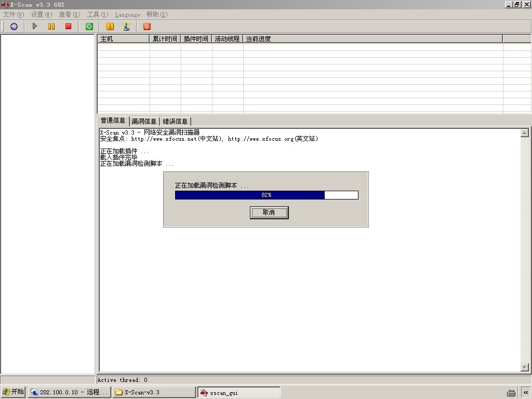Screen dimensions: 532x399
Task: Click the 82% loading progress bar
Action: [267, 195]
